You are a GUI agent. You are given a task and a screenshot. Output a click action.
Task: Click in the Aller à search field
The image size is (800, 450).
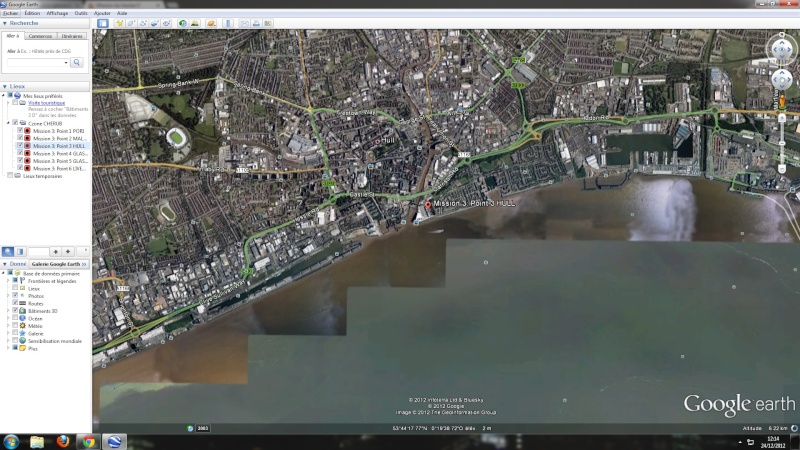click(35, 62)
